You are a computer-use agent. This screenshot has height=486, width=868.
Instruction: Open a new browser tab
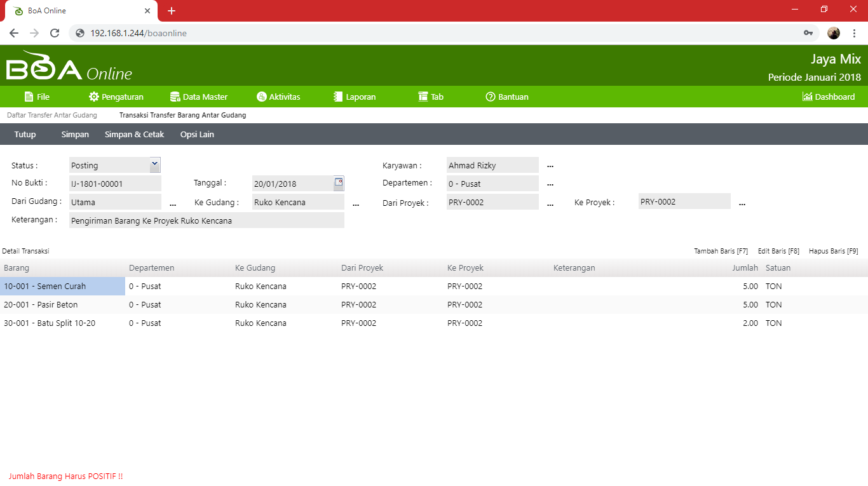click(171, 11)
